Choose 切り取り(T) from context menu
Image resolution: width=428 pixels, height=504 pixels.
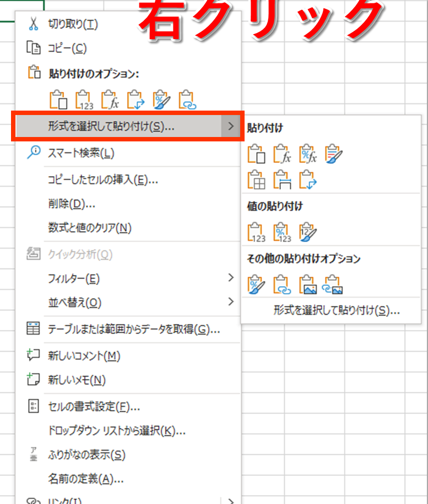(x=128, y=24)
